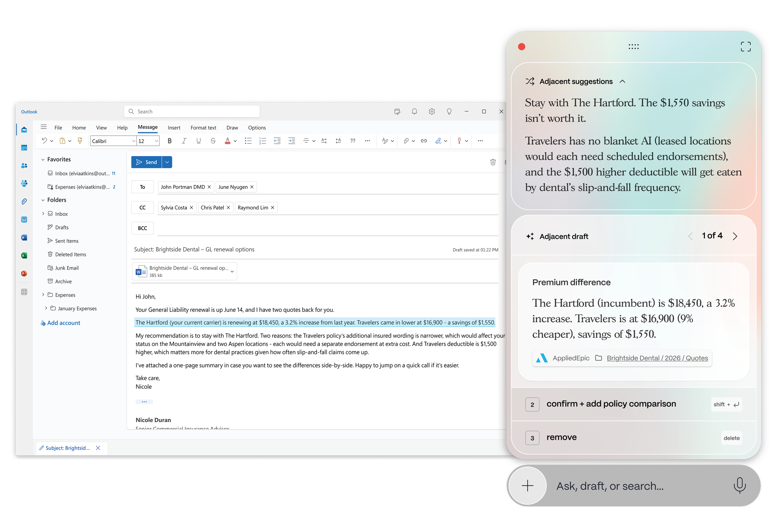
Task: Click the BCC button
Action: point(142,228)
